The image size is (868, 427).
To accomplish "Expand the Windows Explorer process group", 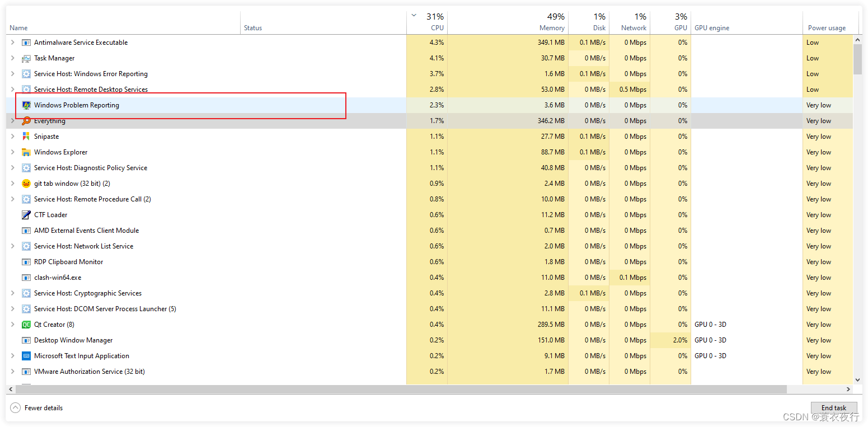I will pyautogui.click(x=13, y=152).
